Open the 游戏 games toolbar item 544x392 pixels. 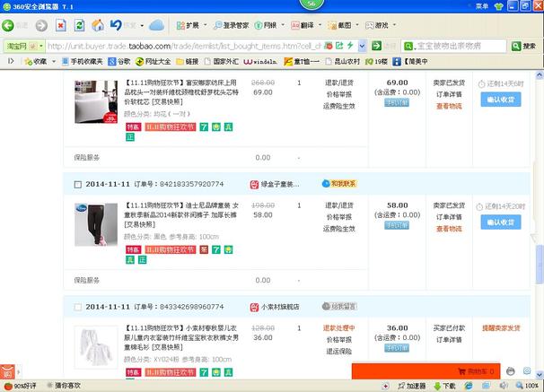click(377, 25)
